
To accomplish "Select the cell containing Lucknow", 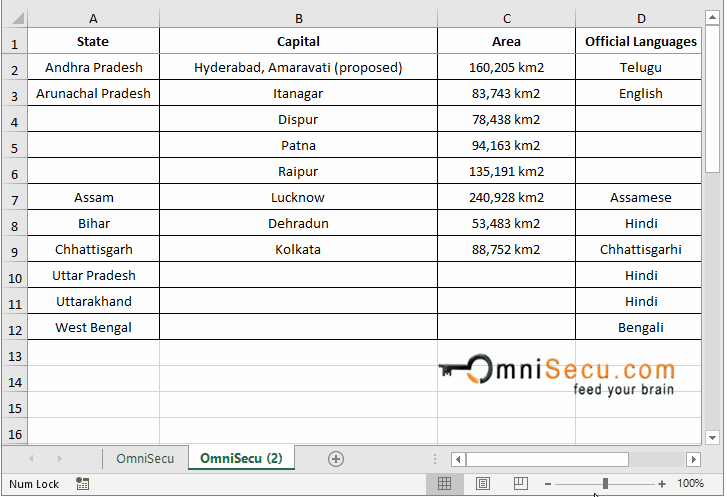I will (298, 198).
